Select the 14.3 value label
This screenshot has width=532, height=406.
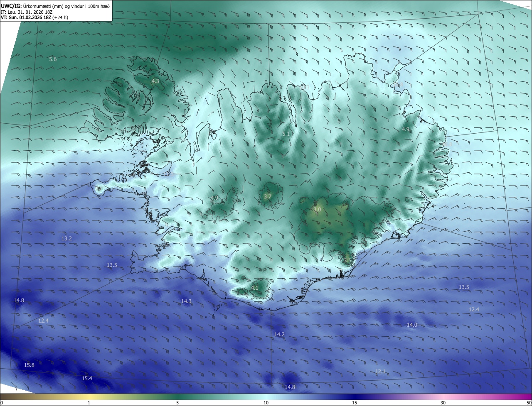[x=186, y=301]
